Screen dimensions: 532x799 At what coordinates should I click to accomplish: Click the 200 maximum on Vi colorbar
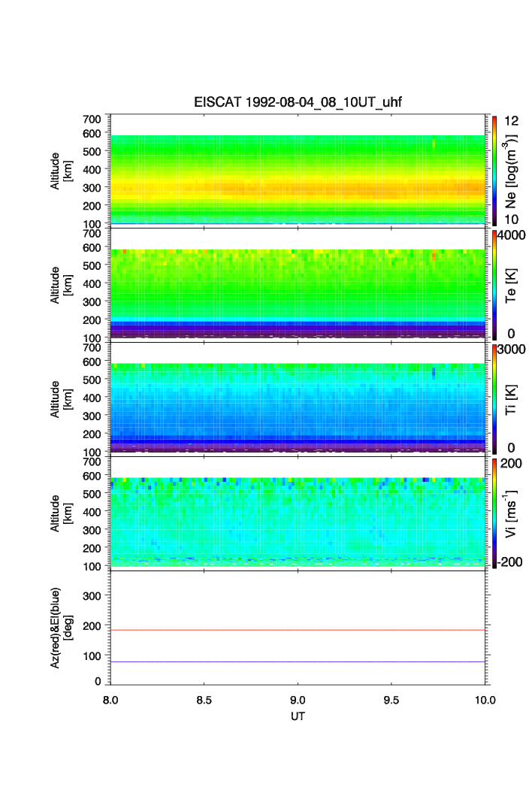point(511,463)
